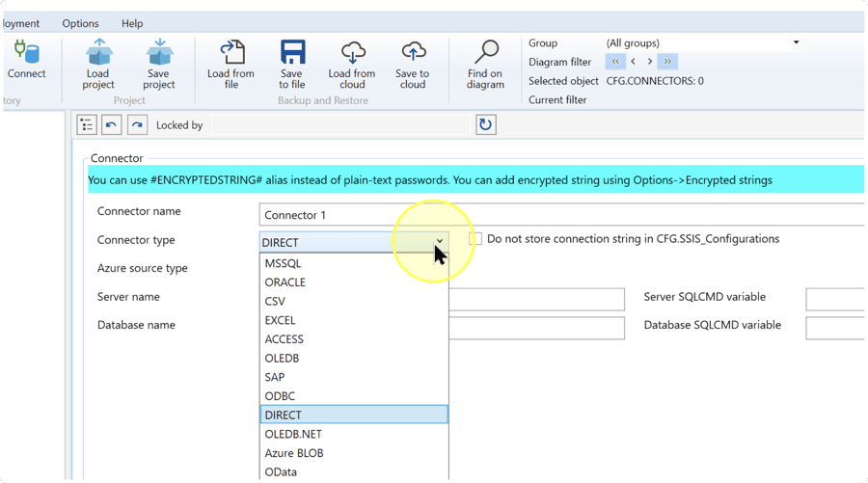
Task: Click the tree list view icon
Action: pos(87,125)
